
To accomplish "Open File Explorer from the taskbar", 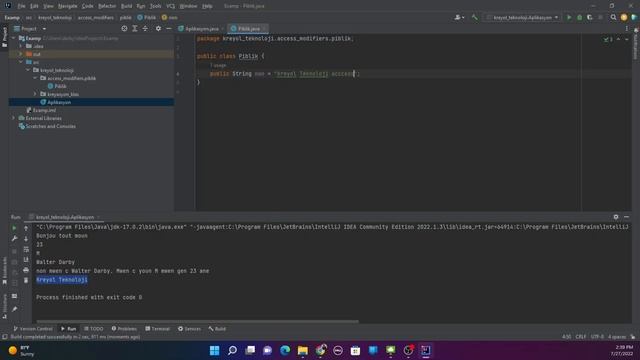I will coord(302,350).
